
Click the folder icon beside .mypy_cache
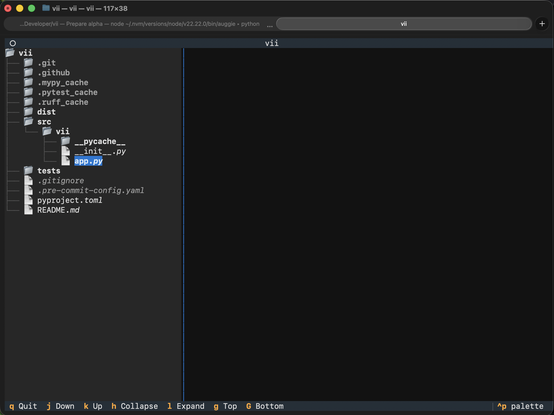(29, 82)
